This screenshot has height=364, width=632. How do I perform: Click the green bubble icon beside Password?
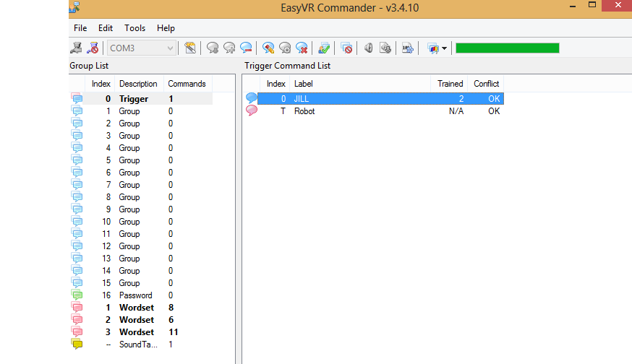click(77, 295)
